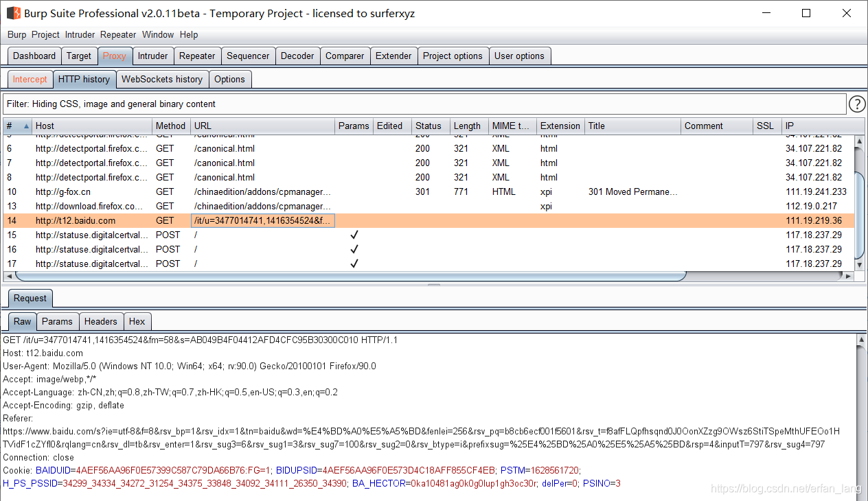
Task: Click history scrollbar down arrow
Action: [x=860, y=264]
